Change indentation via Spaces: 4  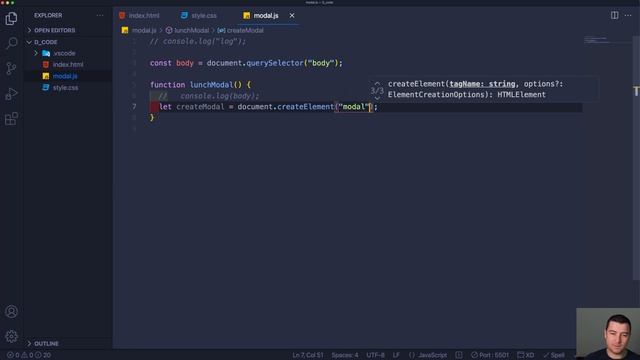pyautogui.click(x=344, y=355)
